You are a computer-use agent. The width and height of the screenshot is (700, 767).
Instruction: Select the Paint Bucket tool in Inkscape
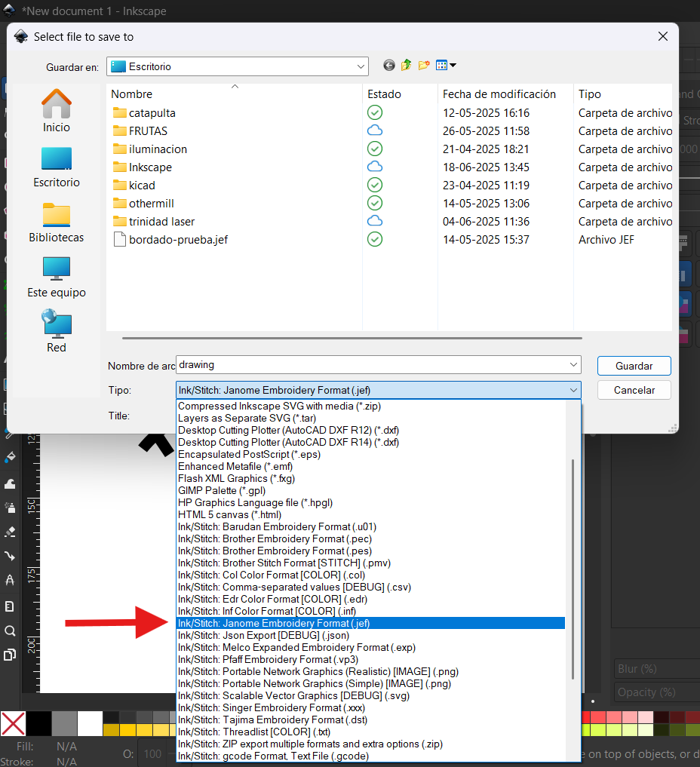coord(10,457)
